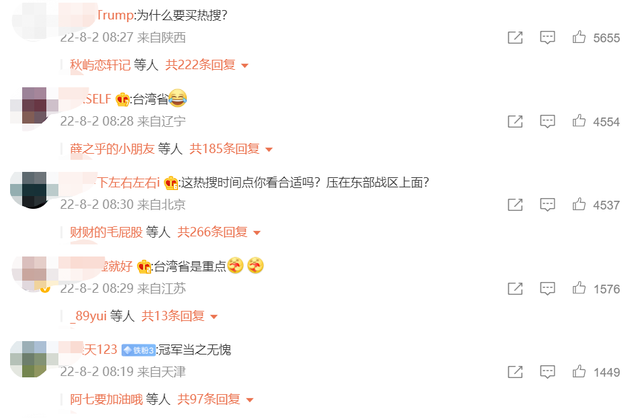Open user 秋屿恋轩记 profile link
640x418 pixels.
pyautogui.click(x=100, y=65)
